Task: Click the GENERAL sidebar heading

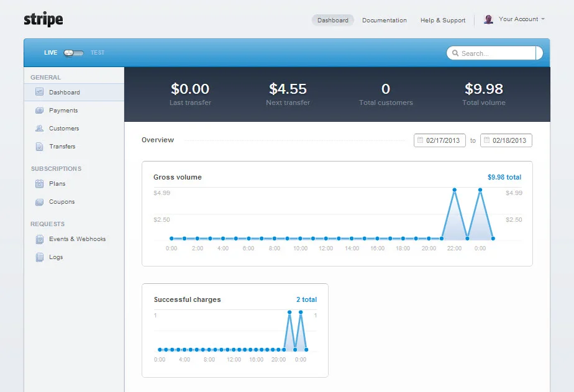Action: coord(45,77)
